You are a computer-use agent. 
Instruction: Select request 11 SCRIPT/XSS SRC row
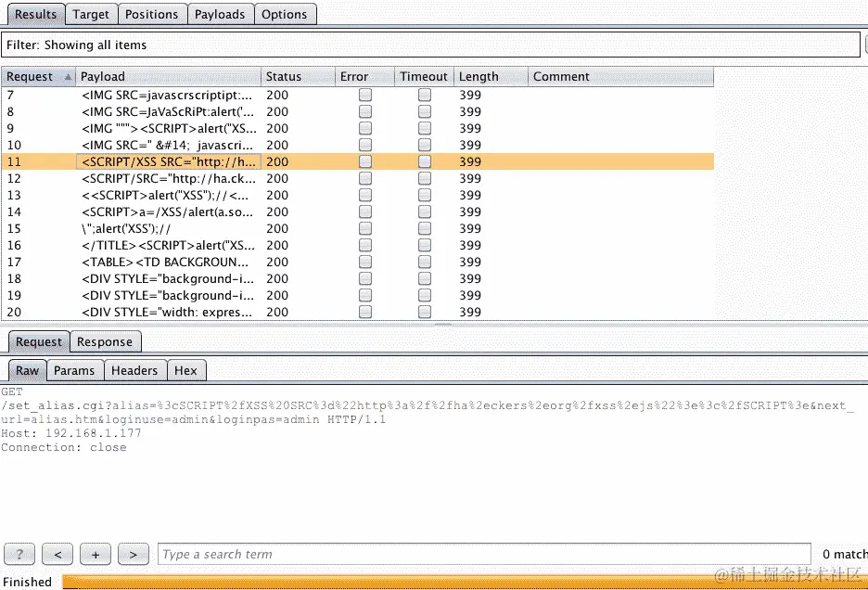(358, 161)
